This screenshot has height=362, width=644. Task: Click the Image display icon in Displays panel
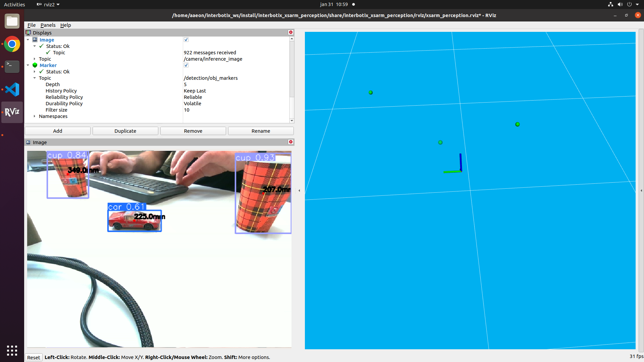pyautogui.click(x=35, y=40)
